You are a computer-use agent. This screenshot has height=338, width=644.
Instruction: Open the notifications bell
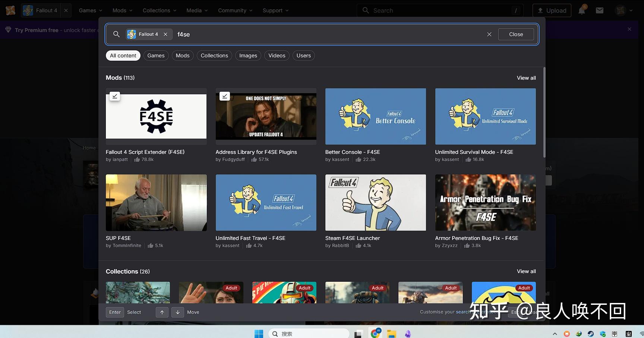click(x=581, y=10)
